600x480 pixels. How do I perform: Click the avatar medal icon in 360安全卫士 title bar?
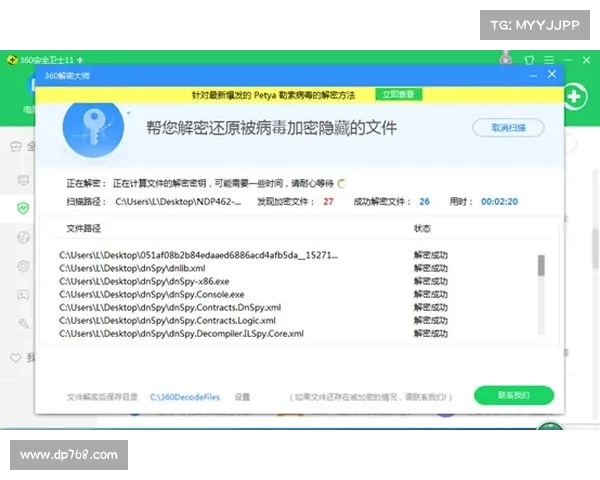tap(506, 58)
